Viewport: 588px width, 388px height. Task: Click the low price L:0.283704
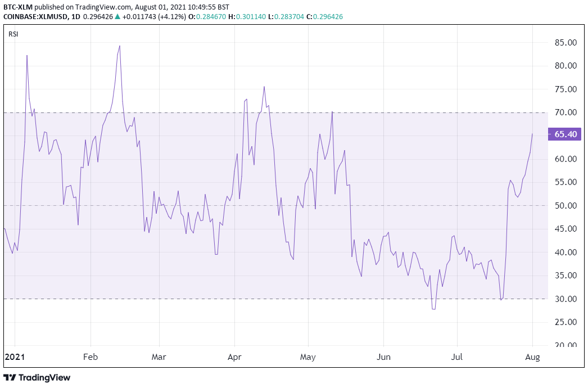coord(286,17)
